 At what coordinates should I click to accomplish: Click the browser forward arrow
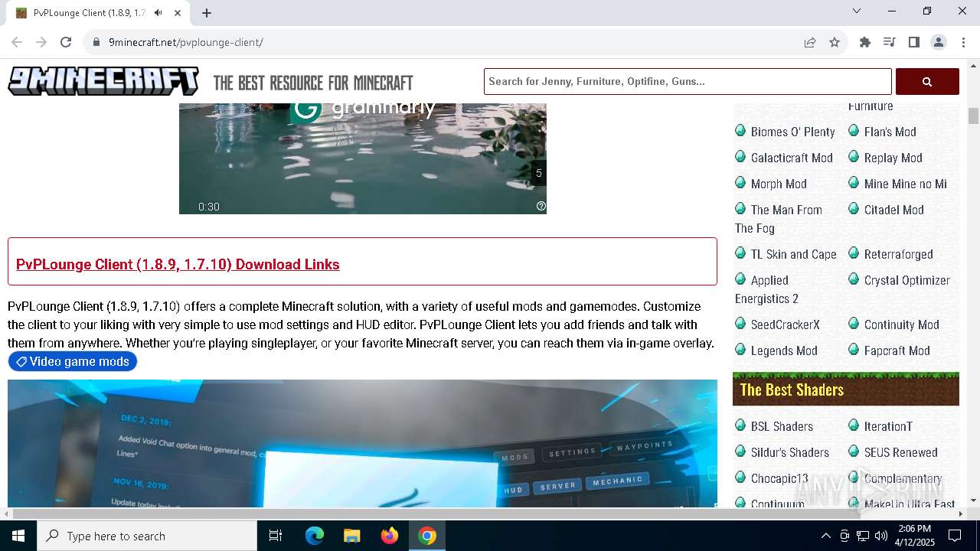click(x=41, y=42)
